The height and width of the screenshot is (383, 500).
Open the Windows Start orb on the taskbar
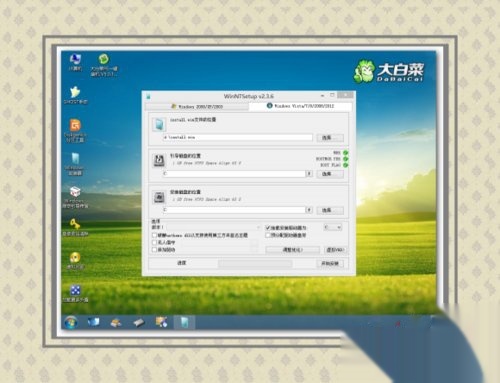tap(71, 322)
